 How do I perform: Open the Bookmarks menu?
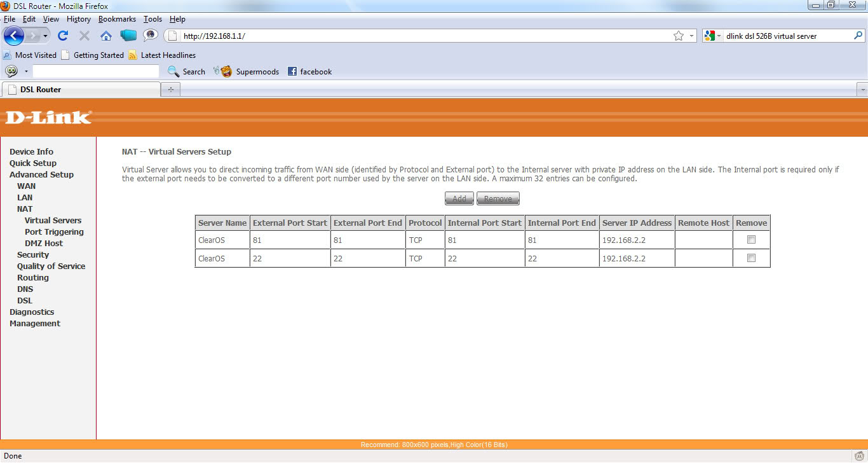click(117, 19)
